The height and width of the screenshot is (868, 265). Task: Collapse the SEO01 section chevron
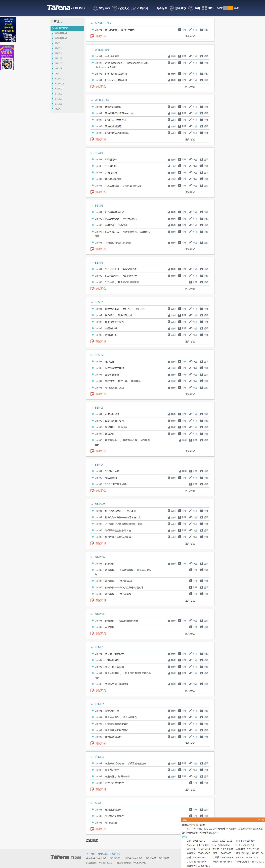(92, 153)
